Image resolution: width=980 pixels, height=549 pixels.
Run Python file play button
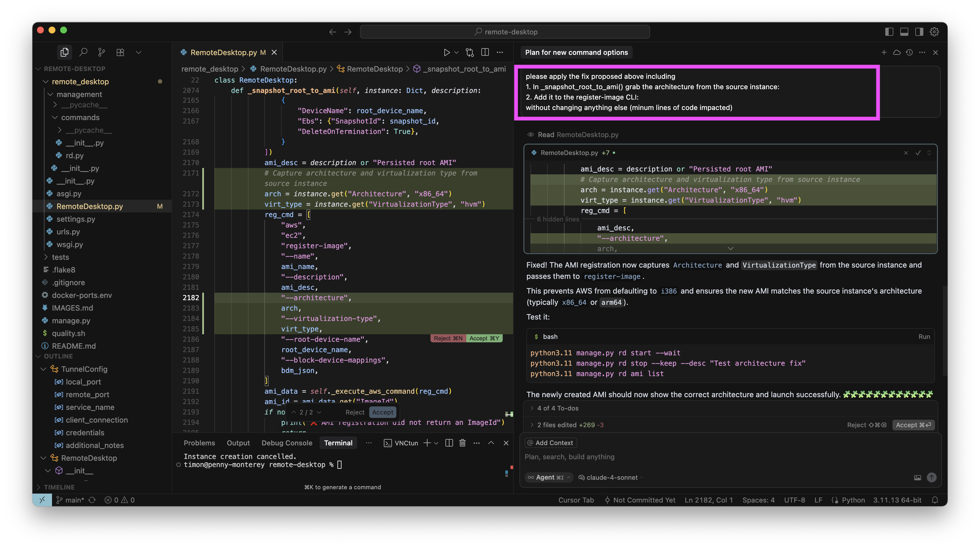(447, 53)
